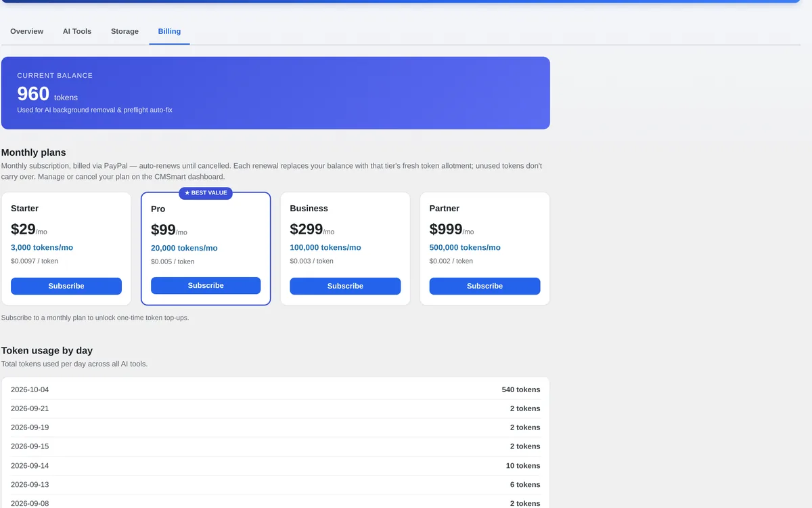Select the 2026-09-13 usage date
Viewport: 812px width, 508px height.
[30, 485]
